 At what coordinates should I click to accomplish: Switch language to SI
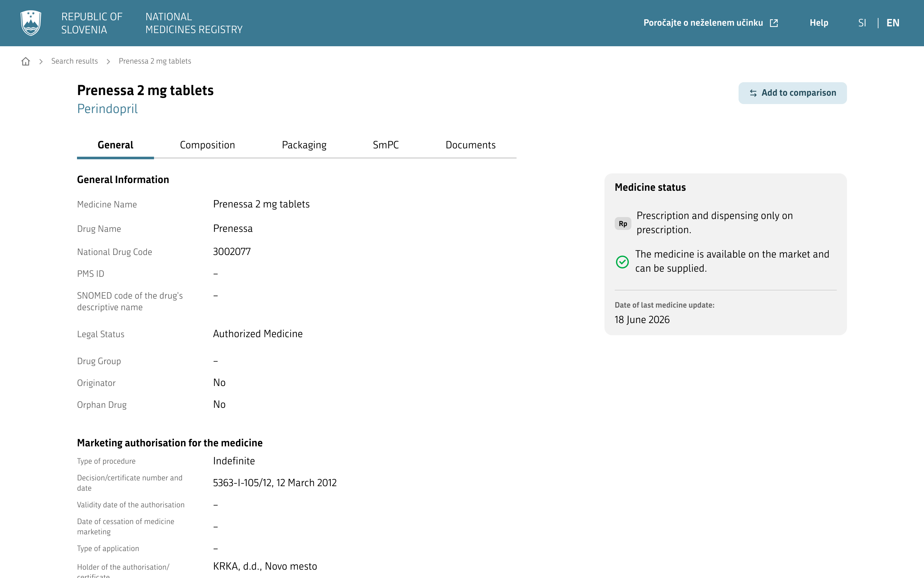[862, 23]
